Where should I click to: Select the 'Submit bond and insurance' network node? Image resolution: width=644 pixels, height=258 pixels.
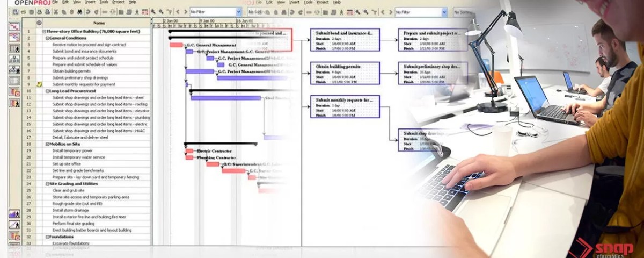pos(345,40)
